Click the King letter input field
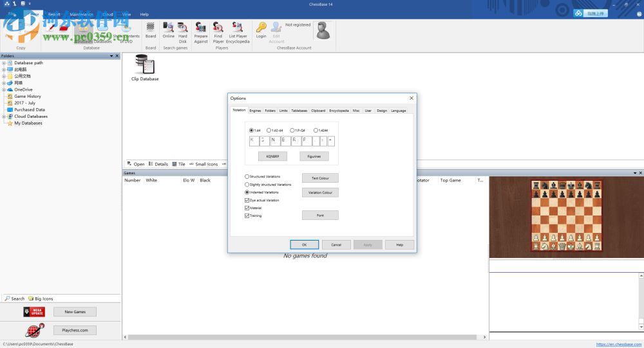This screenshot has width=644, height=348. [x=254, y=141]
